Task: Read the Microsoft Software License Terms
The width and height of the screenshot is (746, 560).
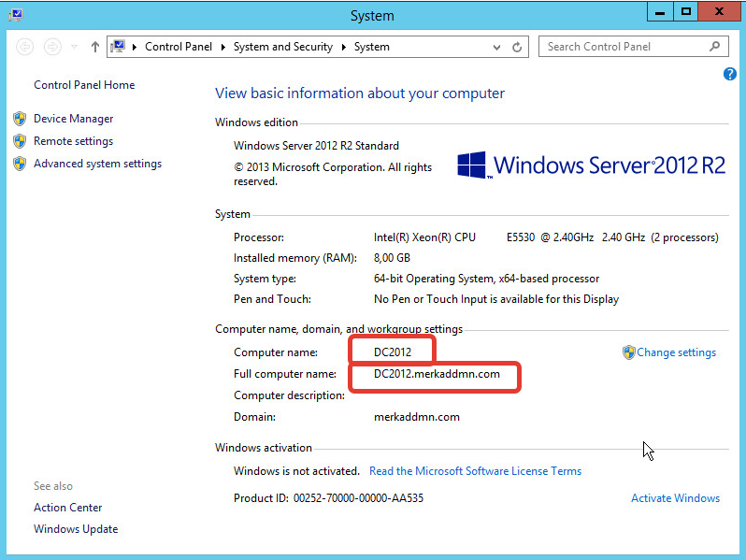Action: click(475, 471)
